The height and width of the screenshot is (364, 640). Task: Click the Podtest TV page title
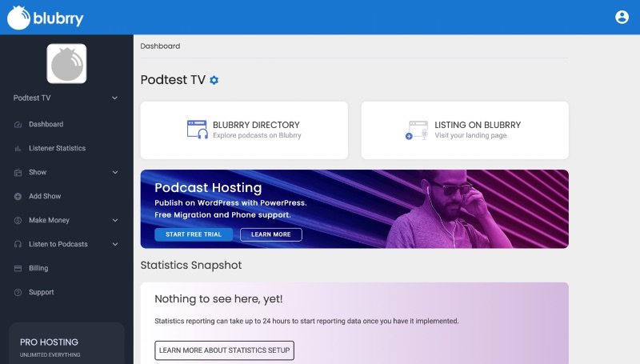tap(173, 79)
